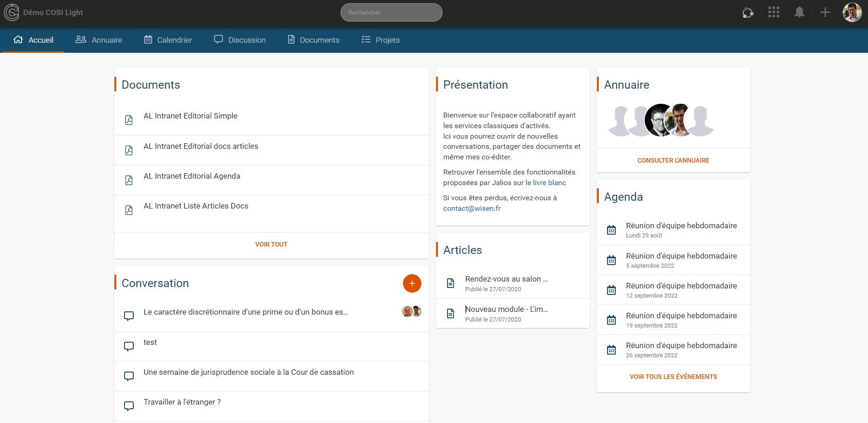The height and width of the screenshot is (423, 868).
Task: Open Réunion d'équipe hebdomadaire on 26 septembre 2022
Action: point(681,345)
